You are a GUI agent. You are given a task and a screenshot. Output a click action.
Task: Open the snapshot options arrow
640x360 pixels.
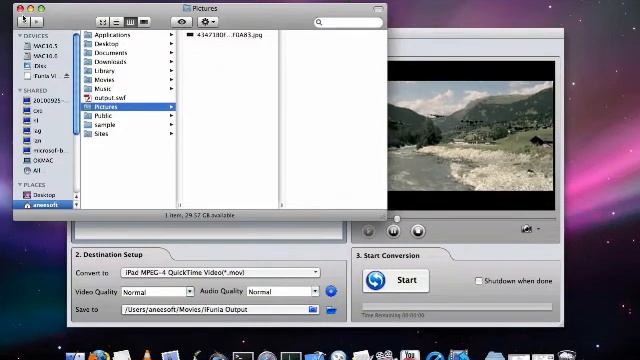[538, 229]
